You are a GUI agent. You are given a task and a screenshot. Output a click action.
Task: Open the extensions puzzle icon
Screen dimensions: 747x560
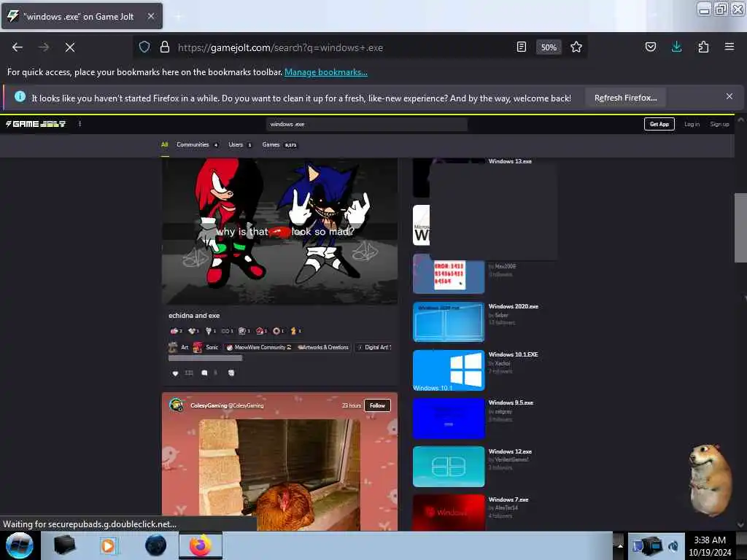[x=703, y=47]
